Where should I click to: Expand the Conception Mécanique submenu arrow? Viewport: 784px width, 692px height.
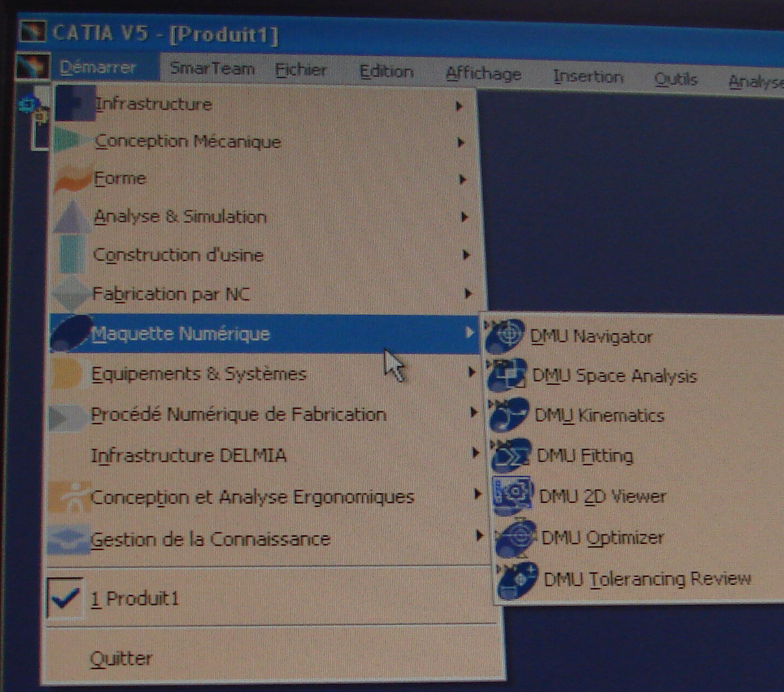coord(461,142)
